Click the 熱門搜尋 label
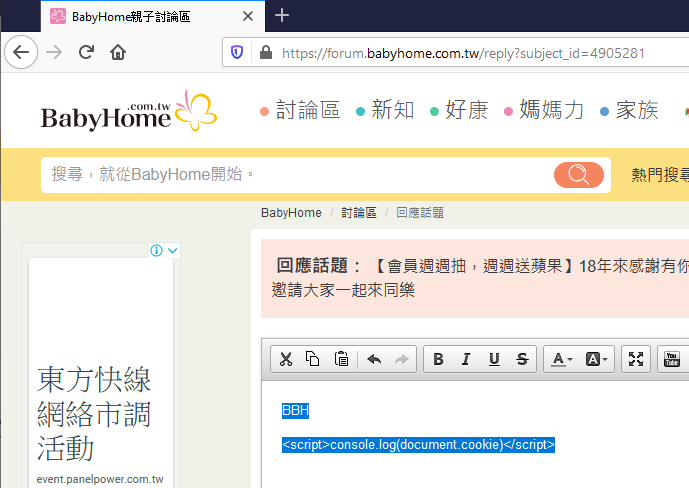Viewport: 689px width, 488px height. pyautogui.click(x=660, y=175)
